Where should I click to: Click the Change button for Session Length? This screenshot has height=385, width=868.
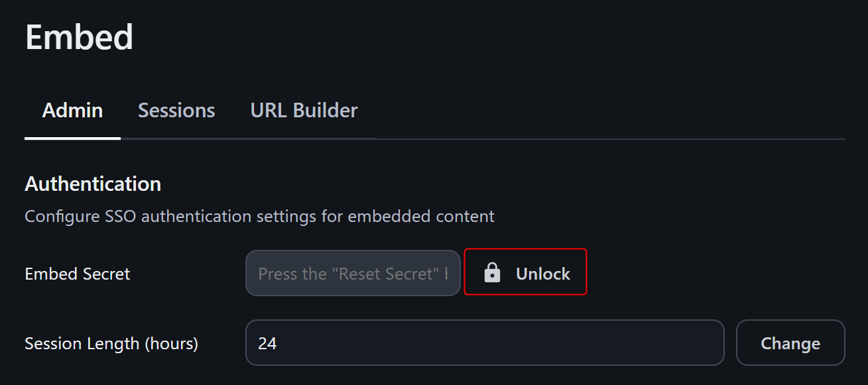790,343
